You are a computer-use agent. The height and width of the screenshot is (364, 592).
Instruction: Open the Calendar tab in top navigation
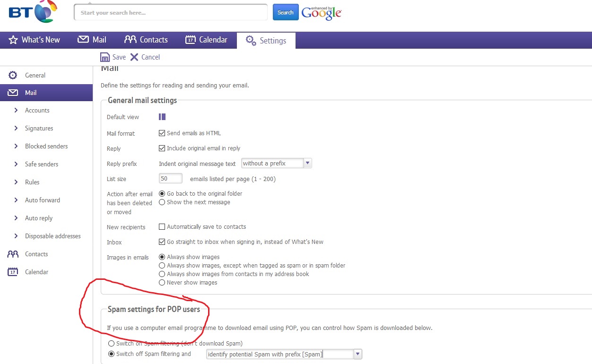[206, 40]
